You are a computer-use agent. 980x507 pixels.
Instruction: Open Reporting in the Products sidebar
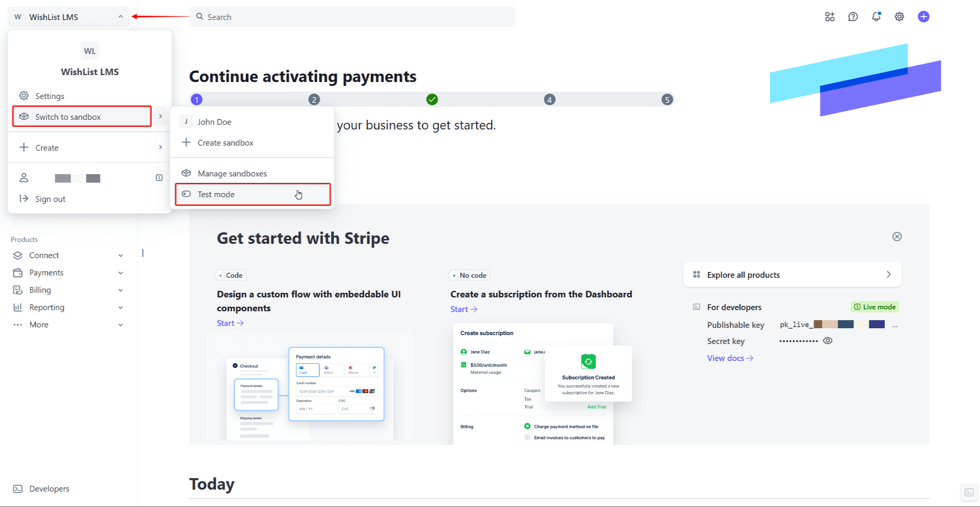pos(47,307)
